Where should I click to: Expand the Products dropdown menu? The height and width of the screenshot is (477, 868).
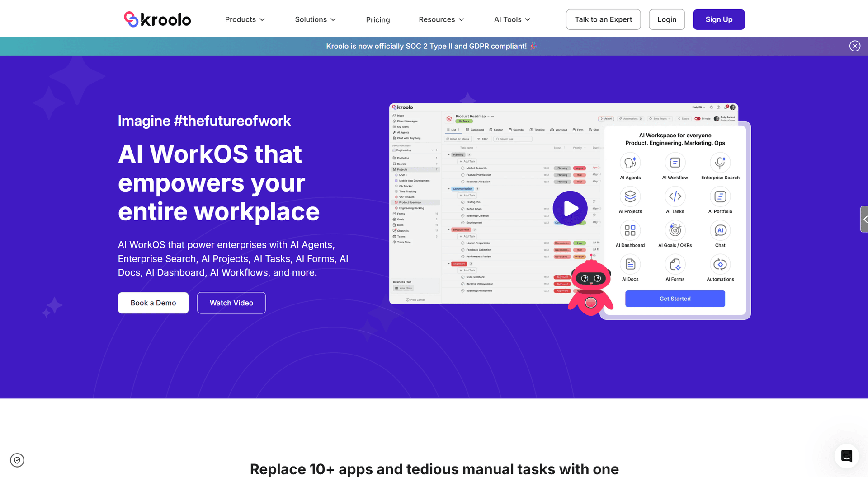(x=245, y=19)
